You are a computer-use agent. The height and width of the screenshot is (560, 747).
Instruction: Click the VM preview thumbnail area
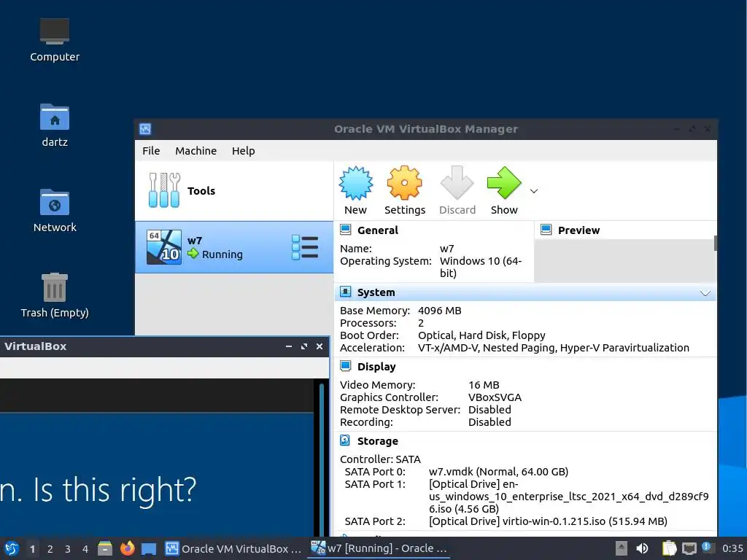point(624,260)
